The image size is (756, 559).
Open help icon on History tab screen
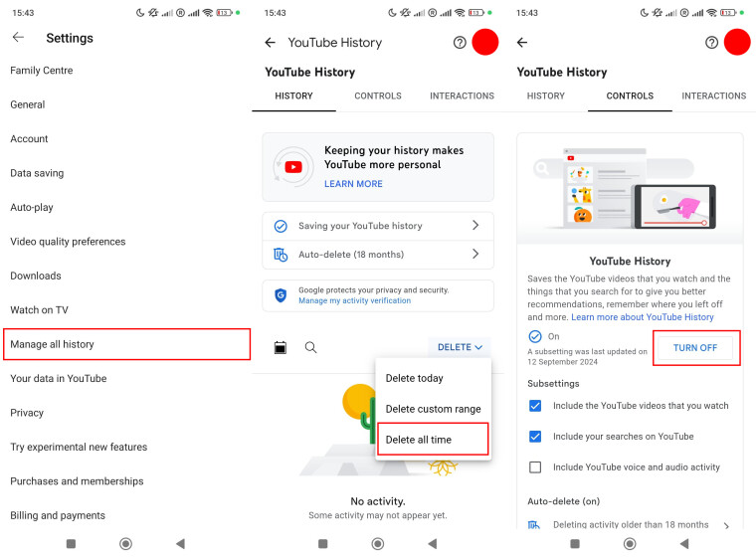click(460, 43)
